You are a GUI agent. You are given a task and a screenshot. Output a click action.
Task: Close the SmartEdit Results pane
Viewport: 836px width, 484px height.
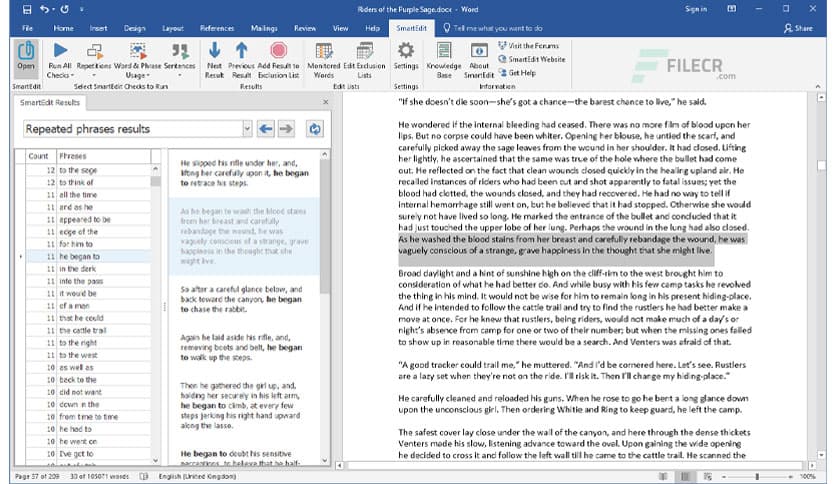(326, 102)
